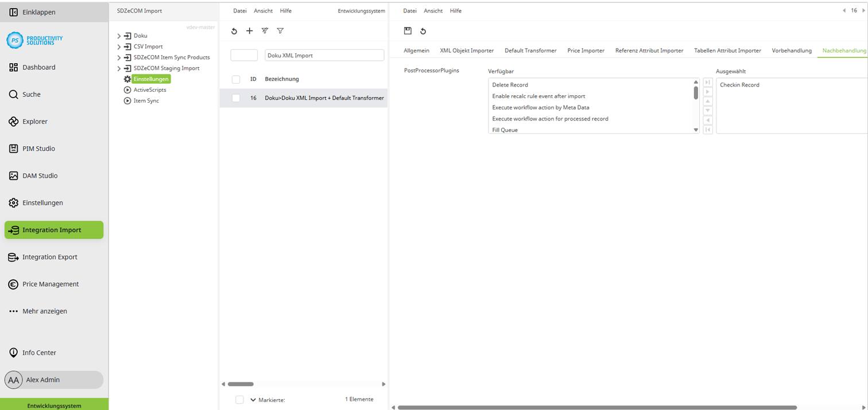Refresh the import configuration list

point(234,31)
